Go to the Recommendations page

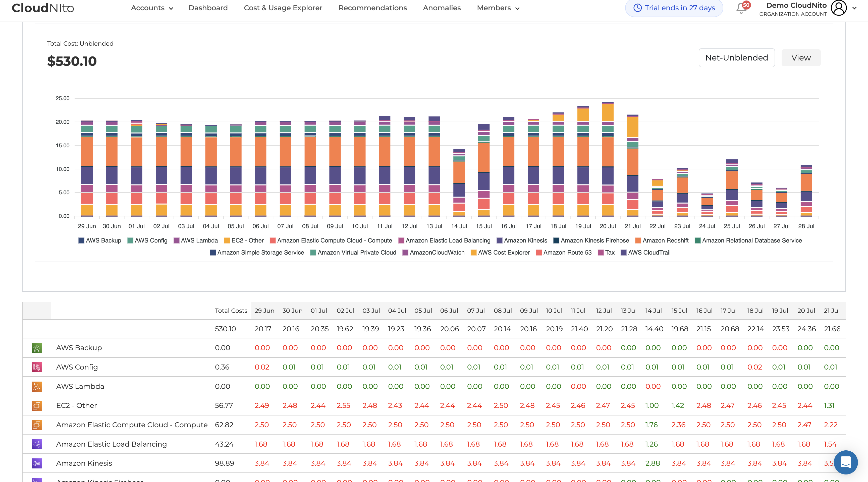(x=373, y=8)
